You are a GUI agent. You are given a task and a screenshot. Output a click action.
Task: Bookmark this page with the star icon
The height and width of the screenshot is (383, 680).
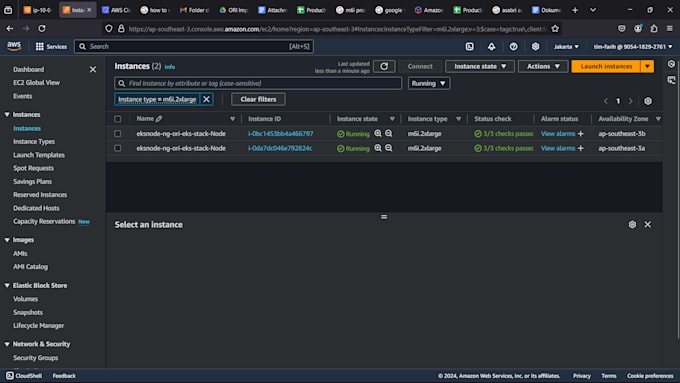[555, 29]
